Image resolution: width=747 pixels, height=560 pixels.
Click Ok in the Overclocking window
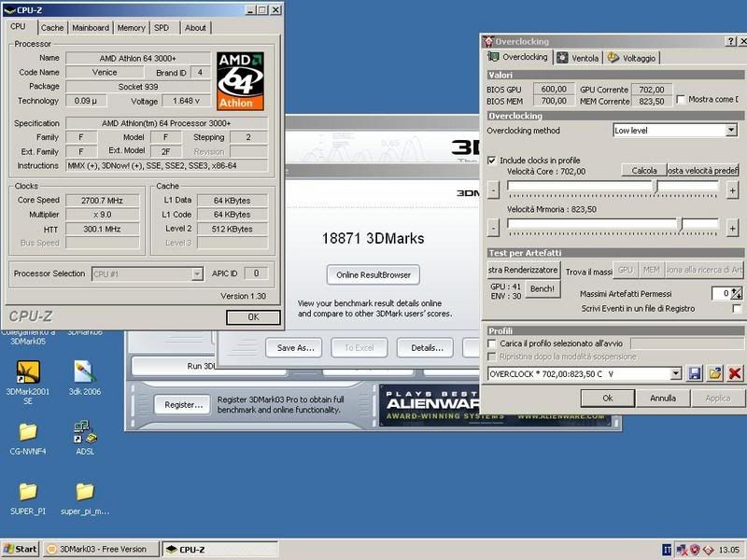click(x=608, y=399)
